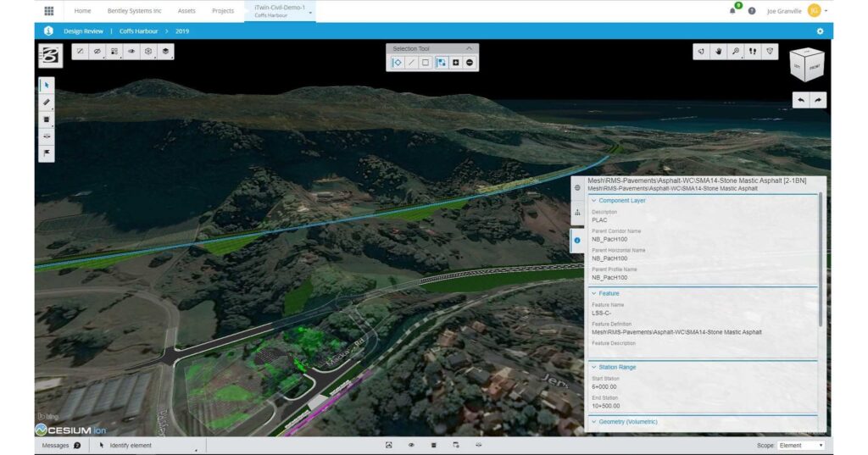Click the Bentley logo backstage button
This screenshot has height=455, width=868.
point(50,55)
